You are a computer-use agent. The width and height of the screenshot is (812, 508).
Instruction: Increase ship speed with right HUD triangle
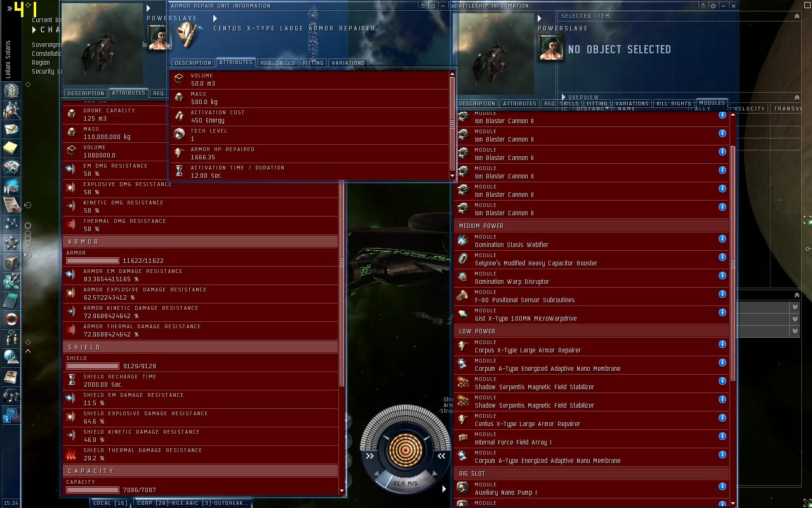point(435,474)
